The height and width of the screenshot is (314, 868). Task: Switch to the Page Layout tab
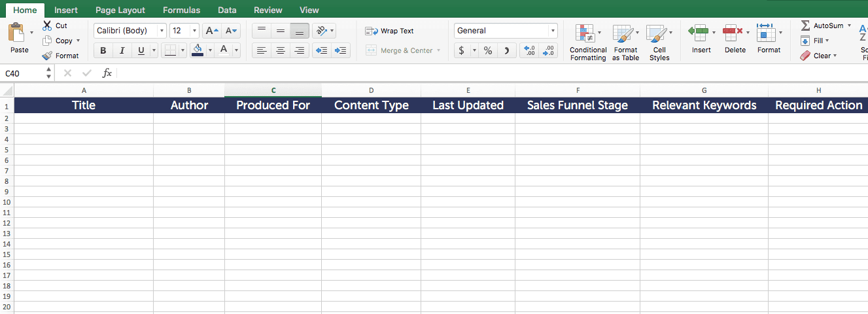click(120, 10)
